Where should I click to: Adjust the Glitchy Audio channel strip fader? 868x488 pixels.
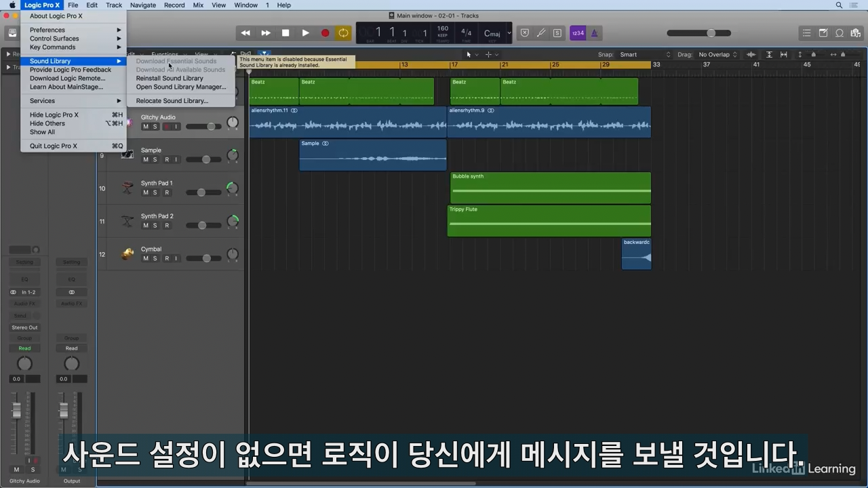coord(17,410)
